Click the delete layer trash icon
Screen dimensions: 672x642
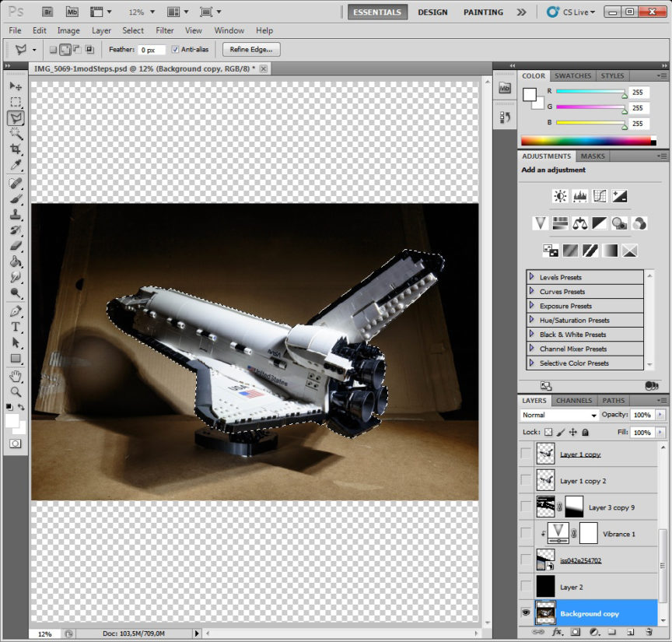[647, 633]
